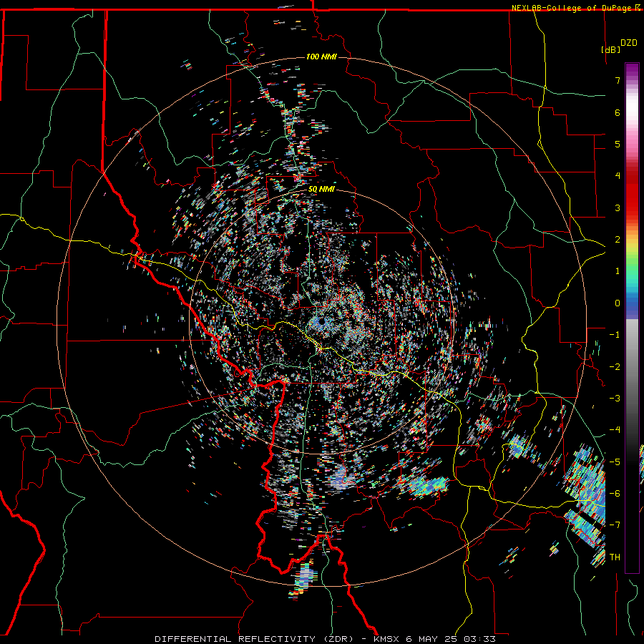Click the 5 value on the color scale
644x644 pixels.
point(618,144)
